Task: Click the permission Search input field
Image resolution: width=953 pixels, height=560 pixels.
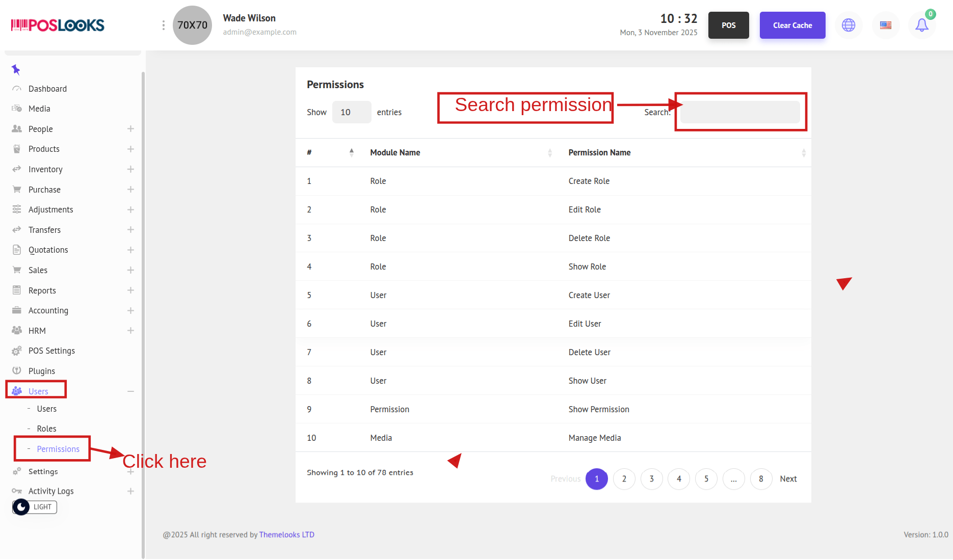Action: click(739, 112)
